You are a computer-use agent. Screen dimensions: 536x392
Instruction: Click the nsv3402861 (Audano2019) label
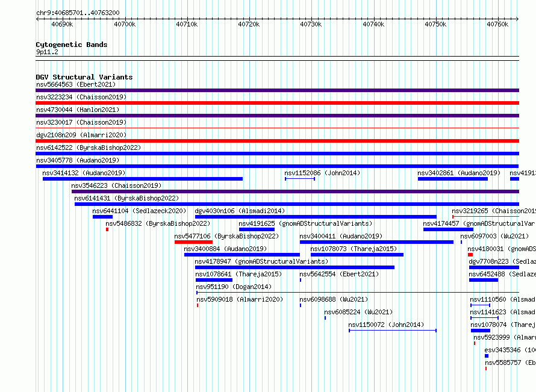[459, 173]
